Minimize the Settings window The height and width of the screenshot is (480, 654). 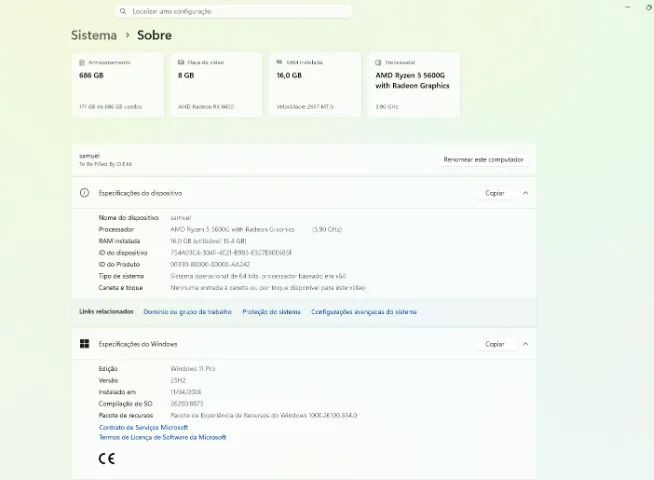click(x=628, y=7)
